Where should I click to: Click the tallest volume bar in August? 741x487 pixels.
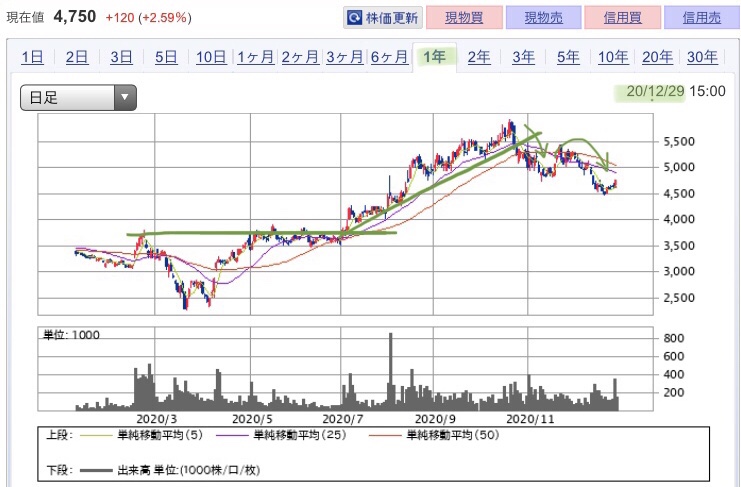pyautogui.click(x=391, y=371)
